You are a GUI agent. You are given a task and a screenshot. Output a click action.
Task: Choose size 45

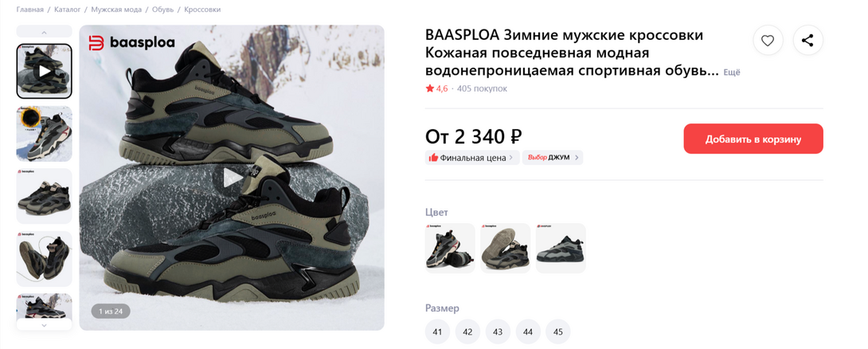[558, 331]
